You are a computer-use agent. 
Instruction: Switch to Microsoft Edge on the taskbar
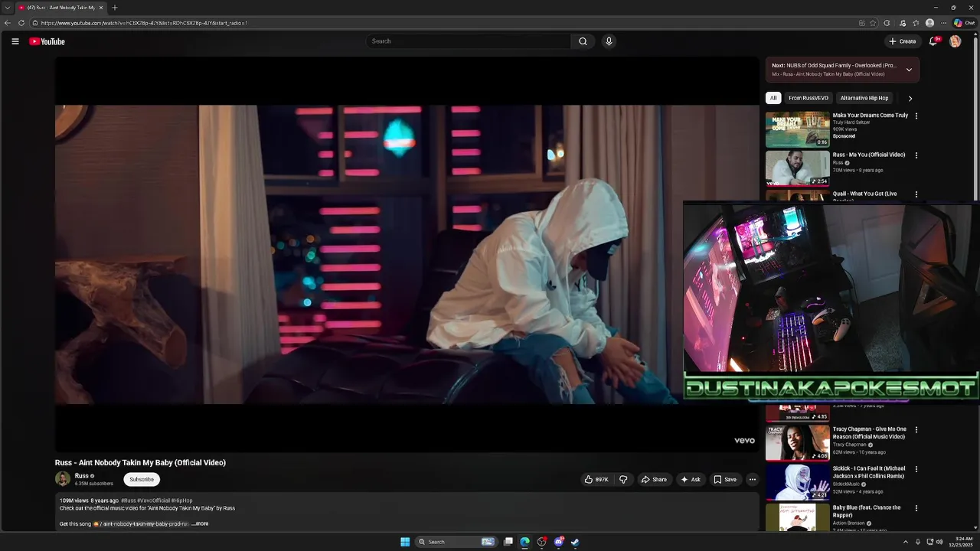click(x=524, y=542)
